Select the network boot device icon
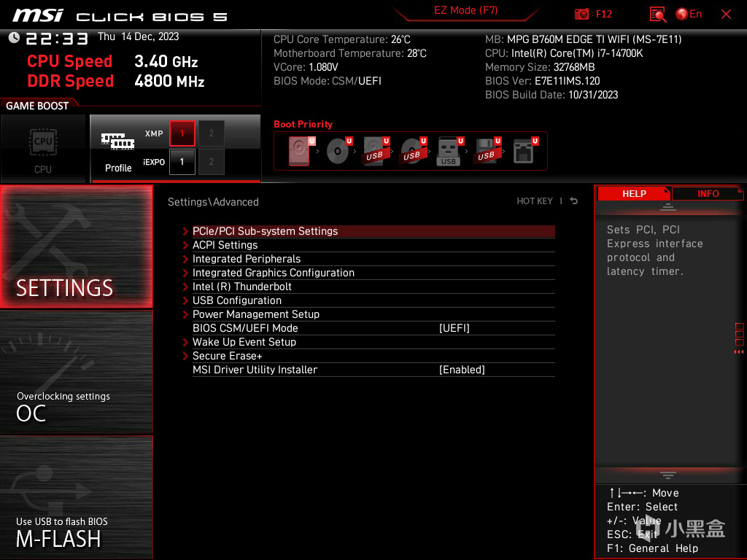This screenshot has width=747, height=560. tap(525, 150)
